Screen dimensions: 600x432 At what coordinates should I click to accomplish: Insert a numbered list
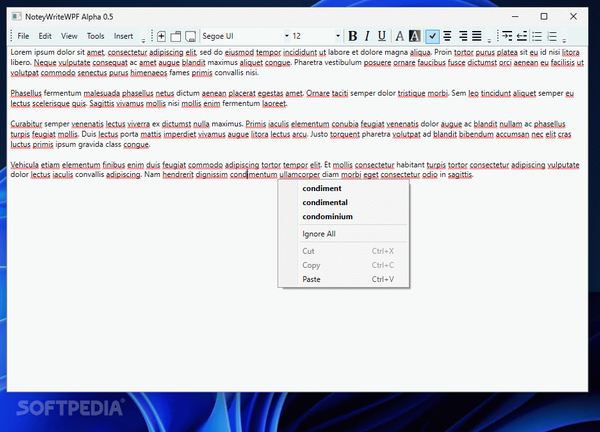[x=552, y=36]
